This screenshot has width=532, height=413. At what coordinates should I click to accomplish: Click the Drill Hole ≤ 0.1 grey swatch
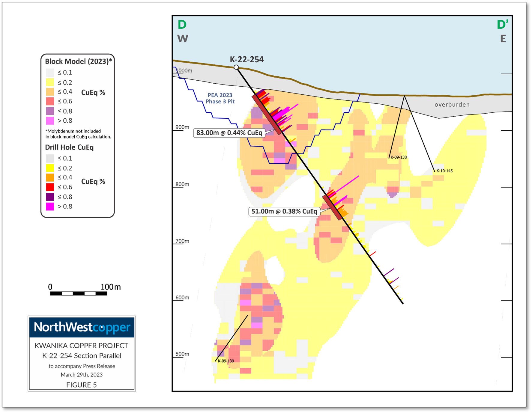(50, 158)
